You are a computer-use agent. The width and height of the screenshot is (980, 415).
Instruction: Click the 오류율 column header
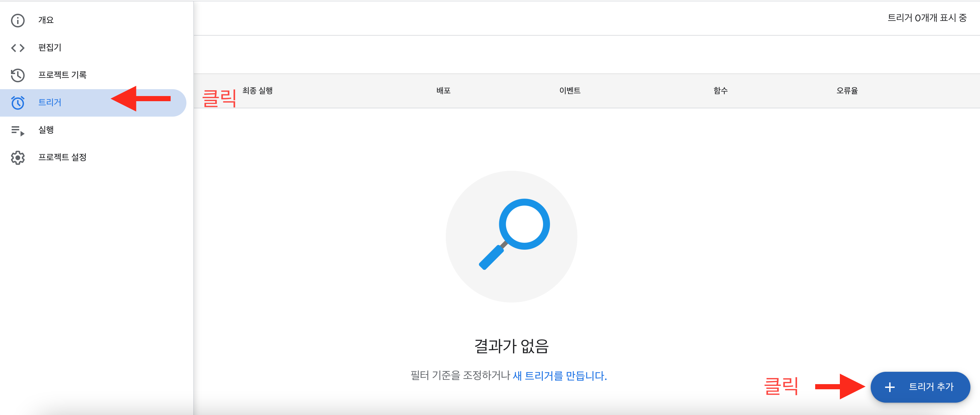847,91
